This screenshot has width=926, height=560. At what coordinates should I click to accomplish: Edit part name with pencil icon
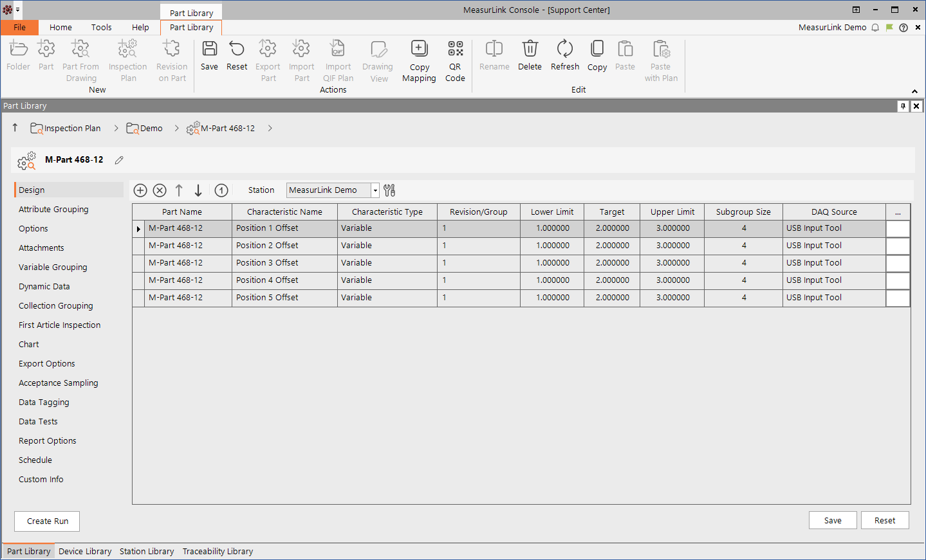click(119, 160)
